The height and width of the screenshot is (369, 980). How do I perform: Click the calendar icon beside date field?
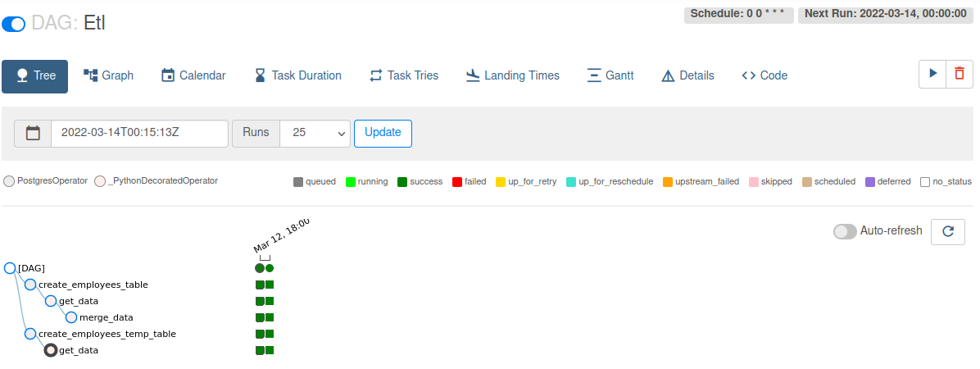pos(33,133)
